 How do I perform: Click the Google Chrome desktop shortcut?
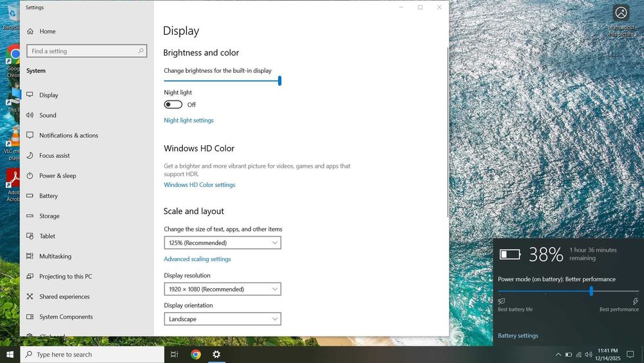coord(13,62)
